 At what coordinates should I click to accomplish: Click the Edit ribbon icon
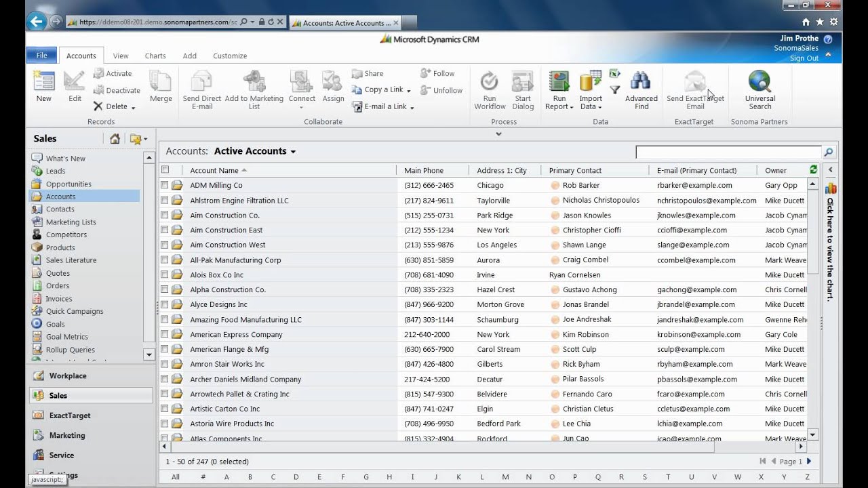click(x=75, y=81)
